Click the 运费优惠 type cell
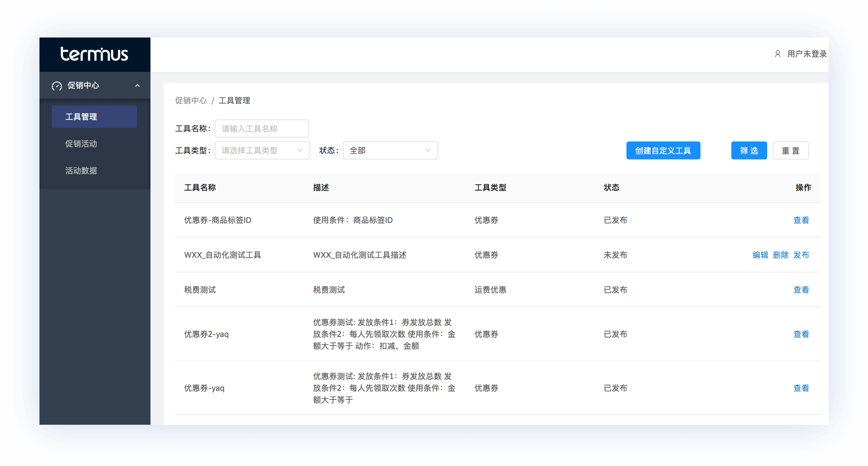Screen dimensions: 868x466 tap(490, 290)
